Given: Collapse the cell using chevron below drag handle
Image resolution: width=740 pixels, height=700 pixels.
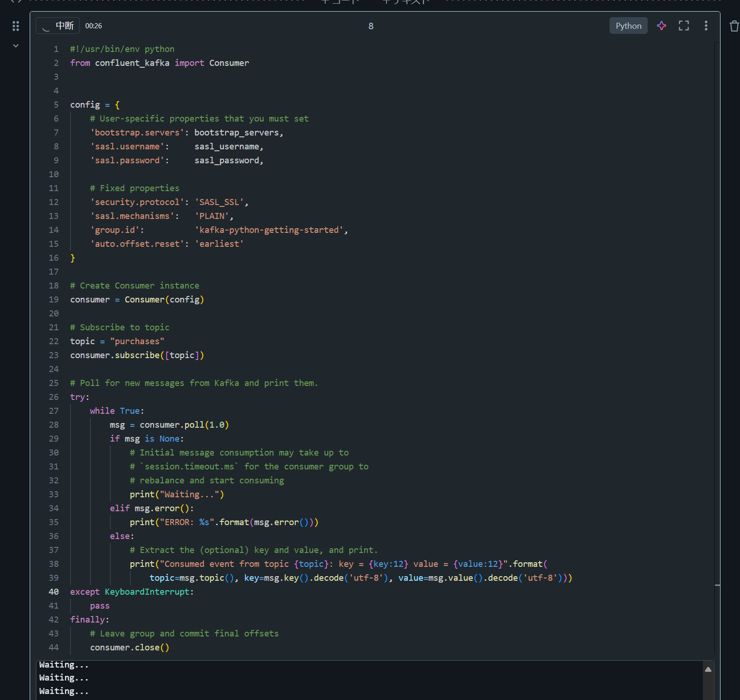Looking at the screenshot, I should 16,45.
